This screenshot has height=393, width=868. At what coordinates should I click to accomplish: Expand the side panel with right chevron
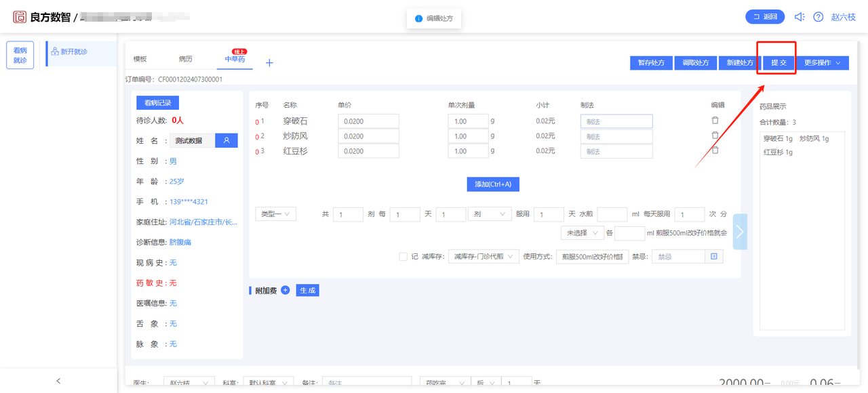click(740, 232)
